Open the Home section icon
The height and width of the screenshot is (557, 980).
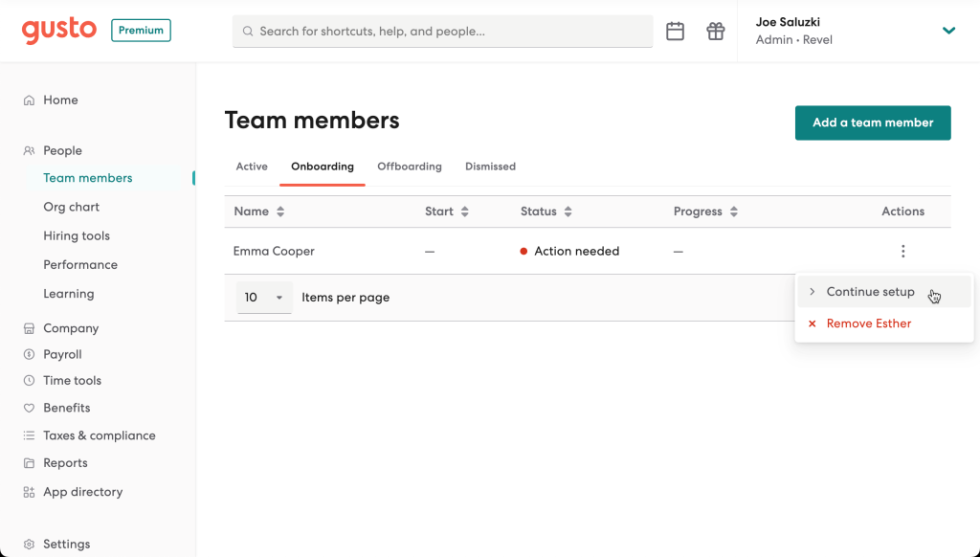(31, 100)
